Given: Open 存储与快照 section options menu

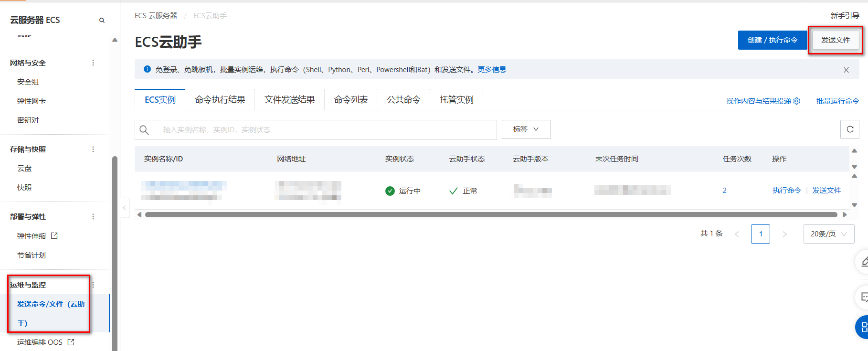Looking at the screenshot, I should point(93,149).
